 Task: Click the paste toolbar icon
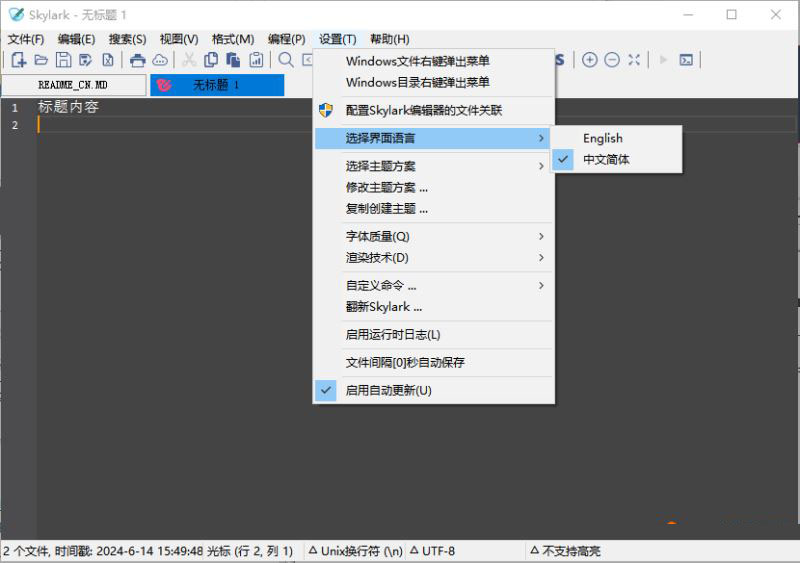click(233, 60)
